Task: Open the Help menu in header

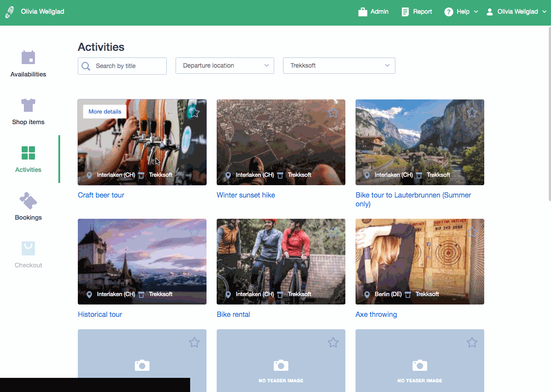Action: point(461,12)
